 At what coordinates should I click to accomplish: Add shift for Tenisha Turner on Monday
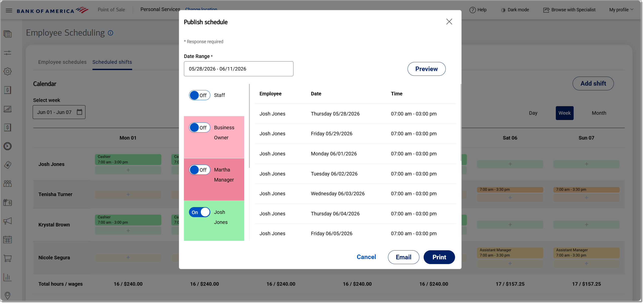(128, 194)
